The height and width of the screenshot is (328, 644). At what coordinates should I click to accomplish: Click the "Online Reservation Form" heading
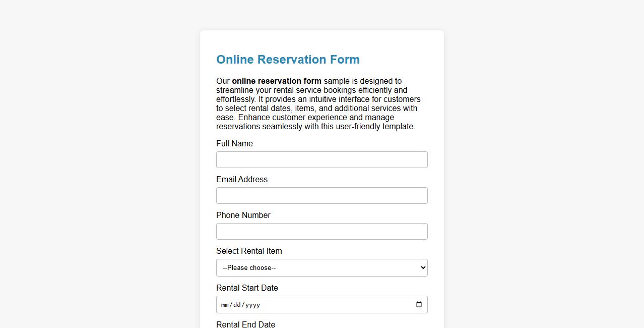click(x=287, y=59)
